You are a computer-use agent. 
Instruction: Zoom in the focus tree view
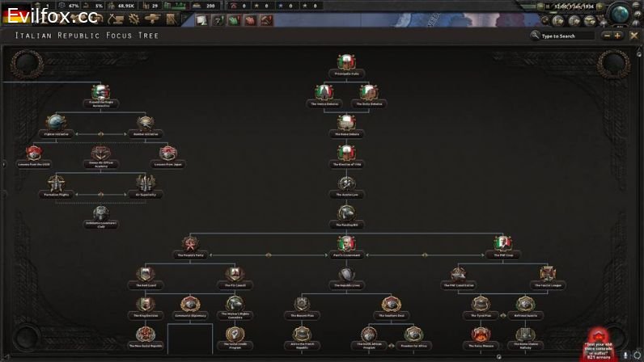point(617,36)
